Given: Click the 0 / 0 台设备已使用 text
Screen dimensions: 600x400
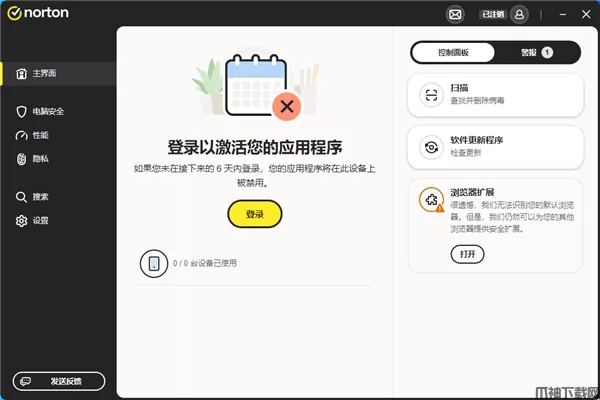Looking at the screenshot, I should click(x=205, y=263).
